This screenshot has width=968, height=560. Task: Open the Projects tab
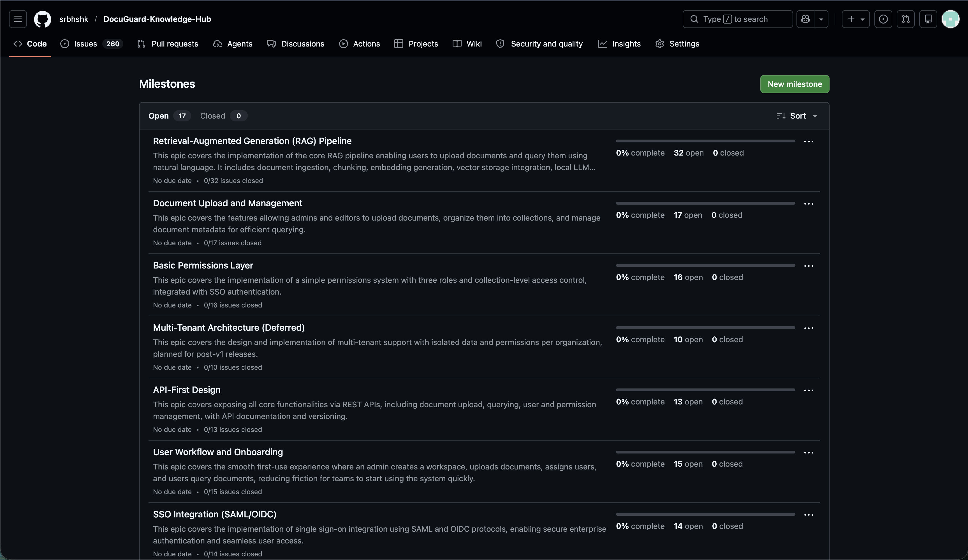click(x=416, y=44)
